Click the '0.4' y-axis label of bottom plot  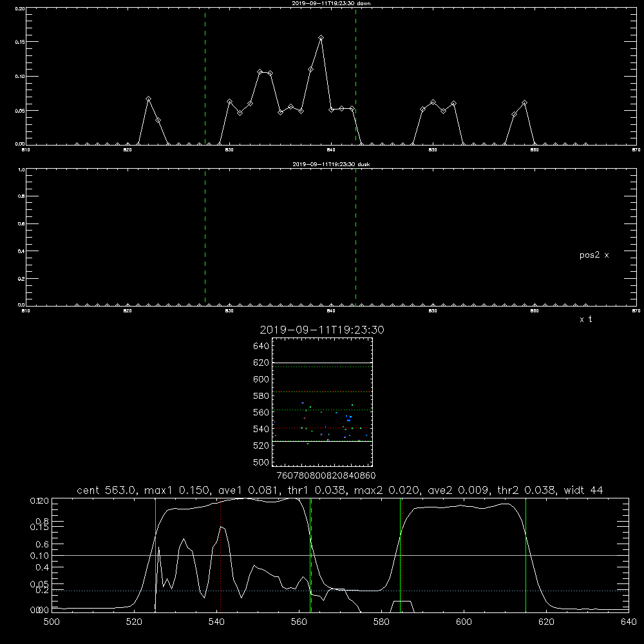(x=43, y=567)
